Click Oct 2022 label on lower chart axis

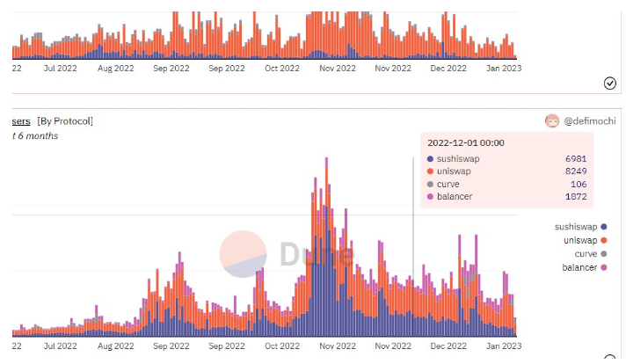(282, 346)
